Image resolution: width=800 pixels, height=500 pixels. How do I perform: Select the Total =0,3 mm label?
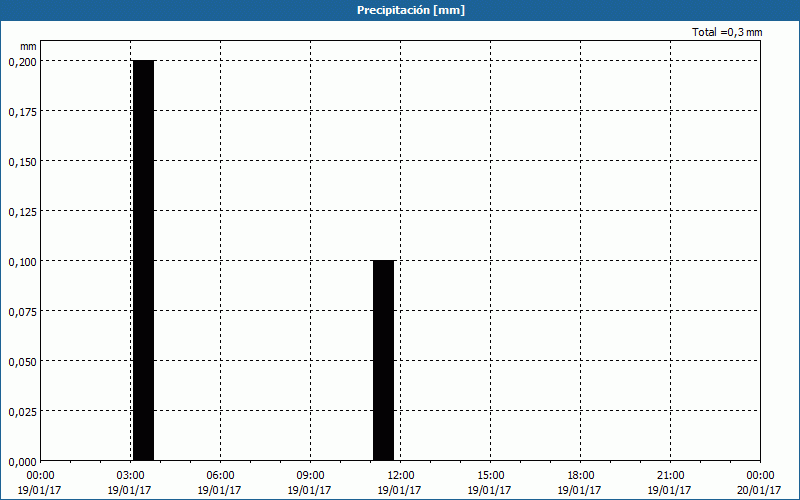pos(727,32)
